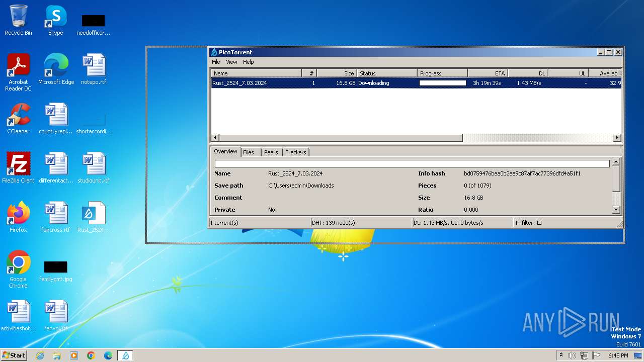Click Chrome icon in taskbar
The height and width of the screenshot is (362, 644).
tap(91, 355)
